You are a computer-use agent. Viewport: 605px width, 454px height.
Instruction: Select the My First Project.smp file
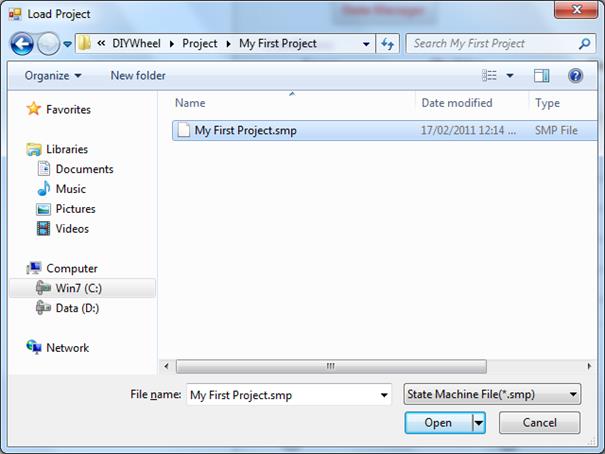pyautogui.click(x=245, y=130)
